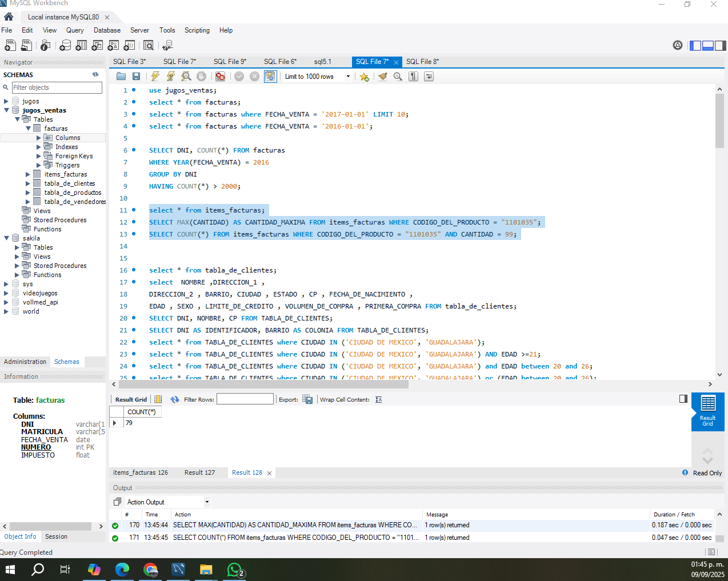728x581 pixels.
Task: Create a new view icon
Action: [x=98, y=45]
